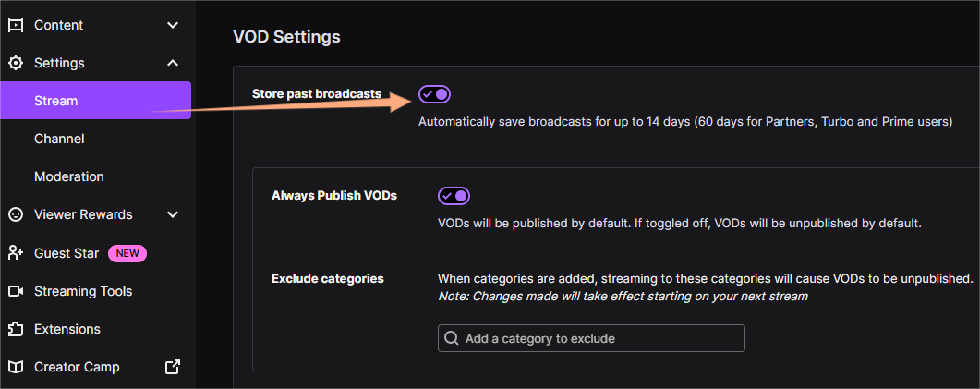
Task: Open the Streaming Tools page
Action: pos(83,291)
